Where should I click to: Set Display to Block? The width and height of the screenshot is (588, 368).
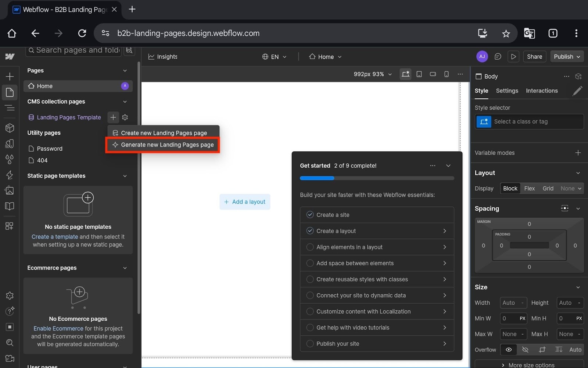click(x=510, y=188)
